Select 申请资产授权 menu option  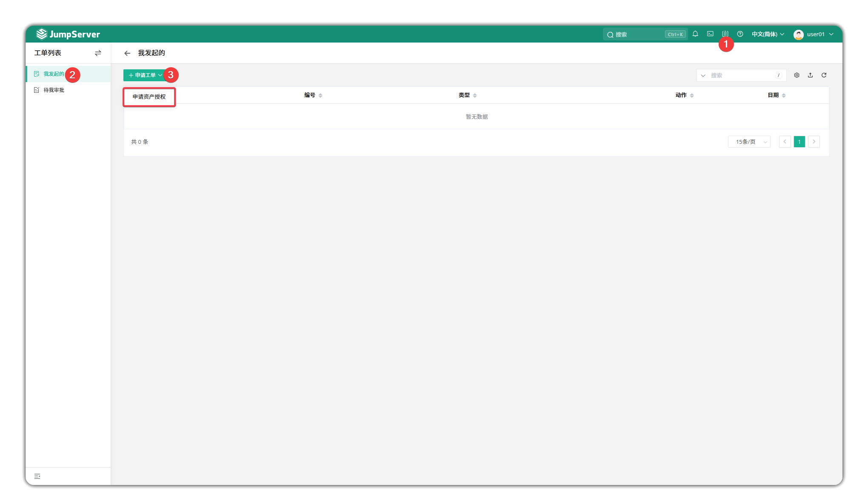tap(149, 97)
